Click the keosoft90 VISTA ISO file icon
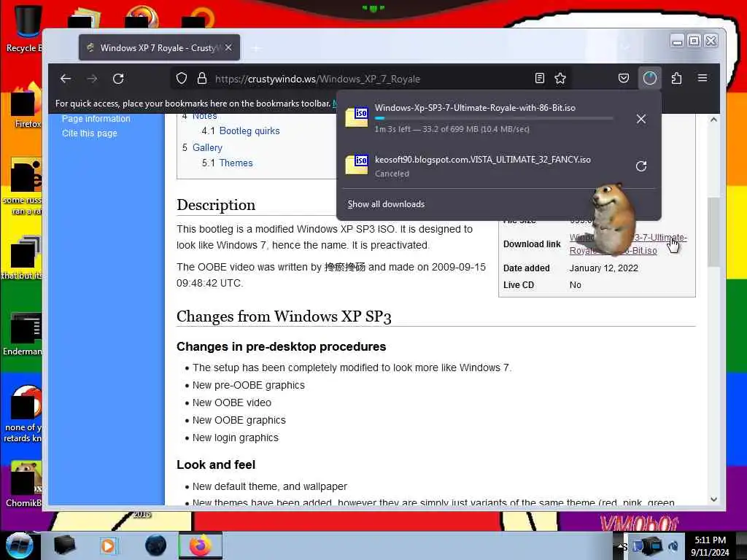The height and width of the screenshot is (560, 747). click(357, 164)
